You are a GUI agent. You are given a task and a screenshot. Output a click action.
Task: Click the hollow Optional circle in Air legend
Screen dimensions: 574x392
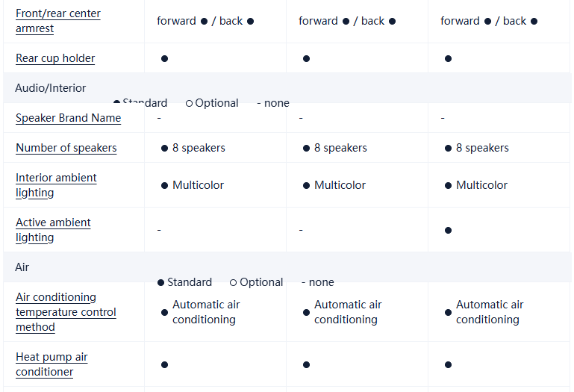pyautogui.click(x=233, y=282)
